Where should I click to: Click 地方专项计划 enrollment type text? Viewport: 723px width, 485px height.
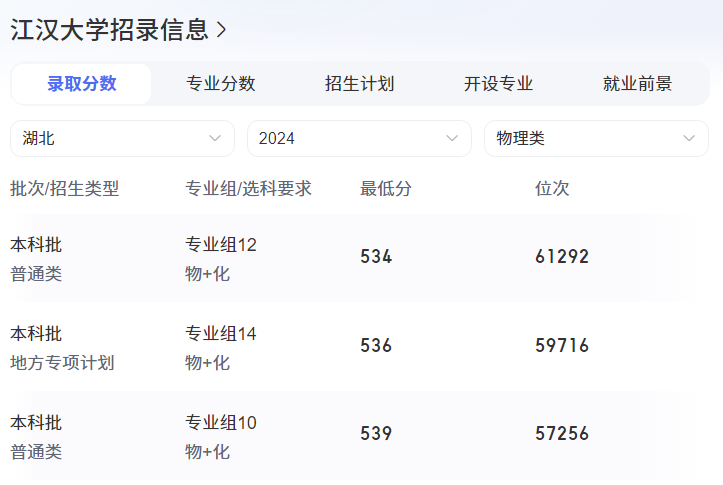tap(62, 363)
